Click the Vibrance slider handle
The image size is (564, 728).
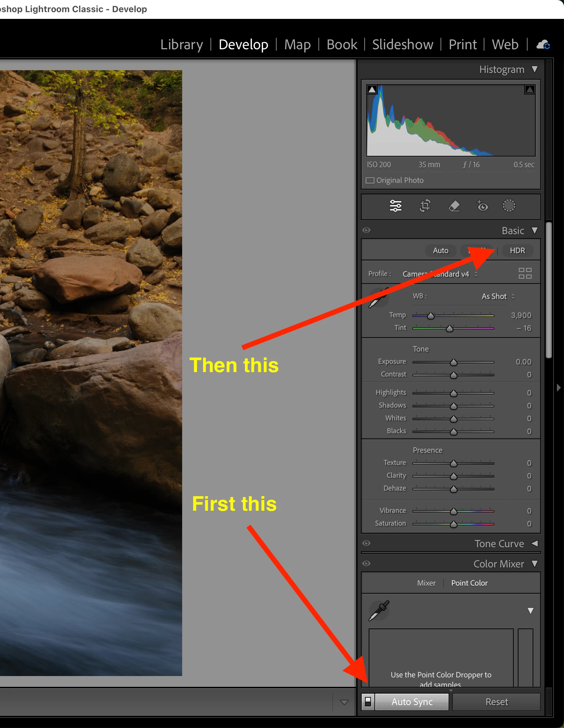click(x=454, y=511)
